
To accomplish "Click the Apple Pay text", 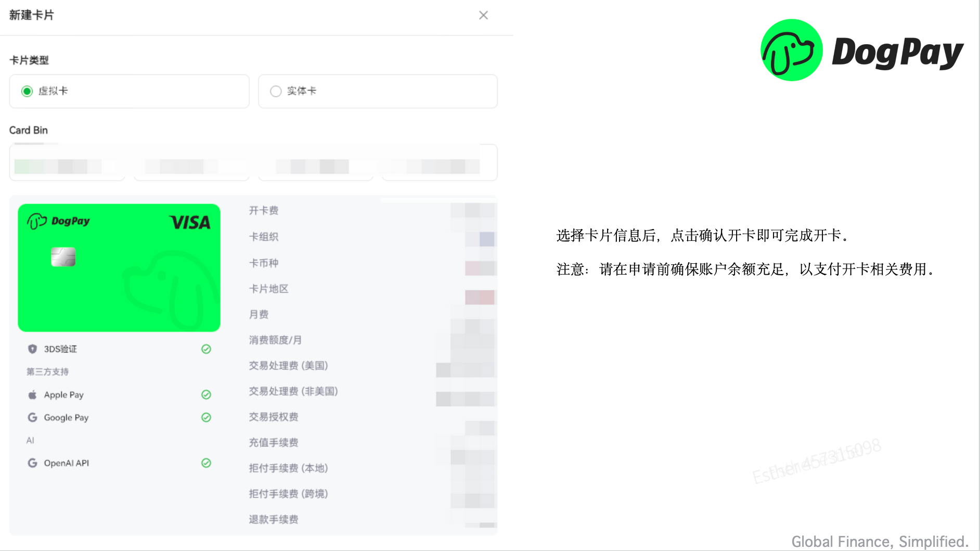I will tap(64, 395).
